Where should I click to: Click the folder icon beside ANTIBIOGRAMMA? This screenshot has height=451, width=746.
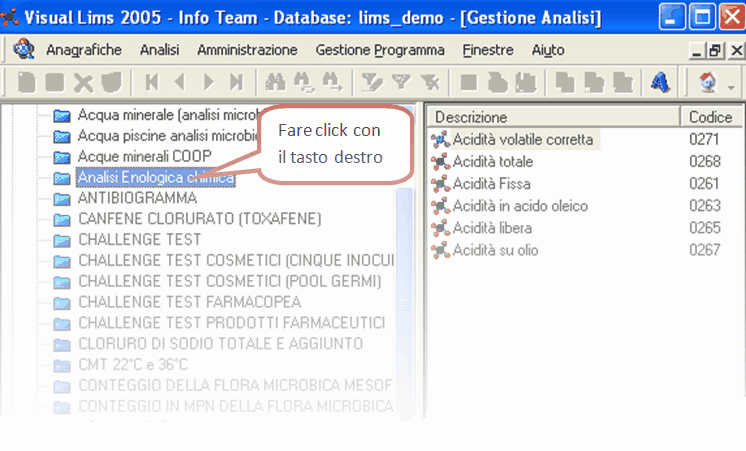[x=62, y=198]
